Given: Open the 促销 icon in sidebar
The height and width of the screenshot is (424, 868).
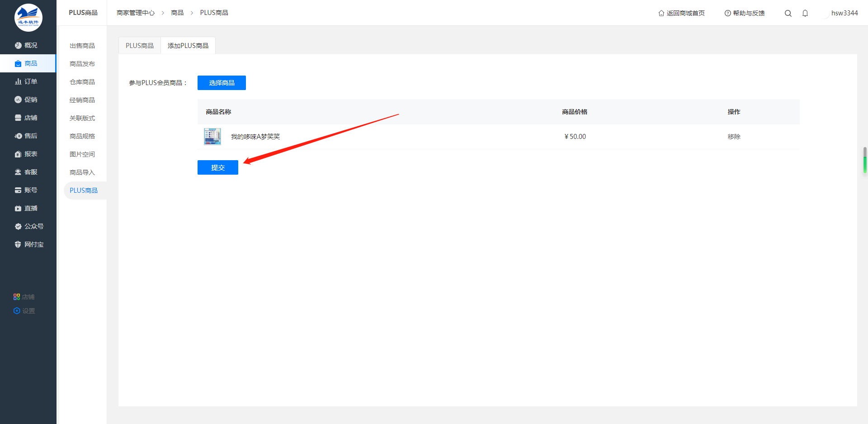Looking at the screenshot, I should point(18,100).
